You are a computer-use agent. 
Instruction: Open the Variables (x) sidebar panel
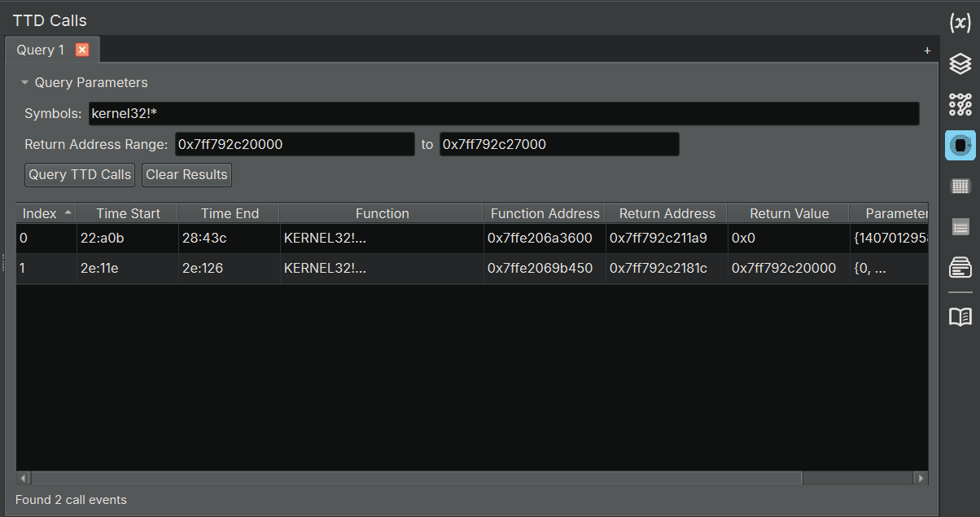(x=960, y=23)
